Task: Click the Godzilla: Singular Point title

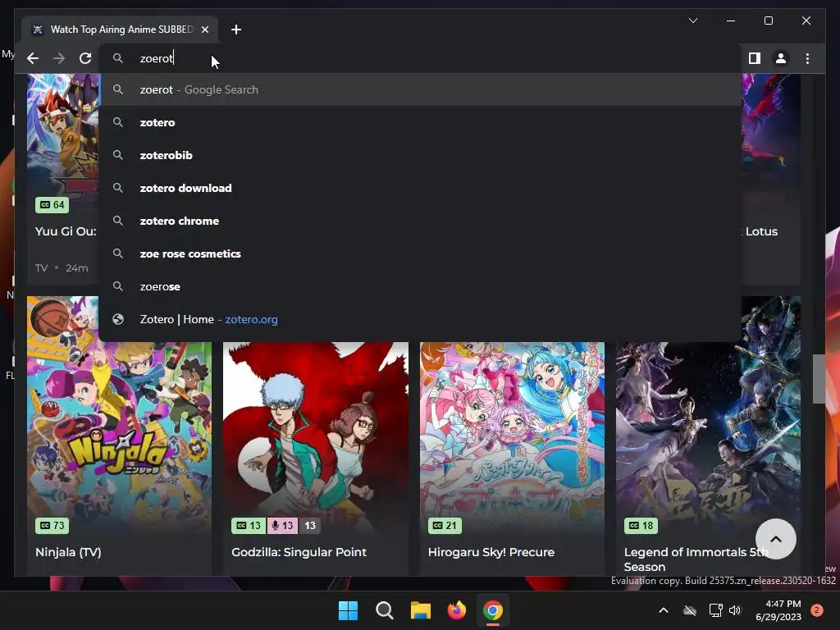Action: [x=299, y=552]
